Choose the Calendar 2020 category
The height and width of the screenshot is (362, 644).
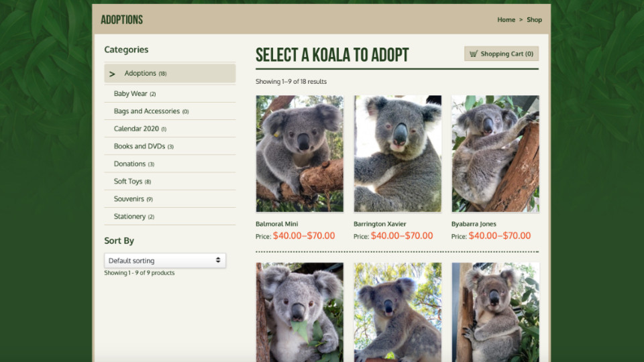pos(136,129)
